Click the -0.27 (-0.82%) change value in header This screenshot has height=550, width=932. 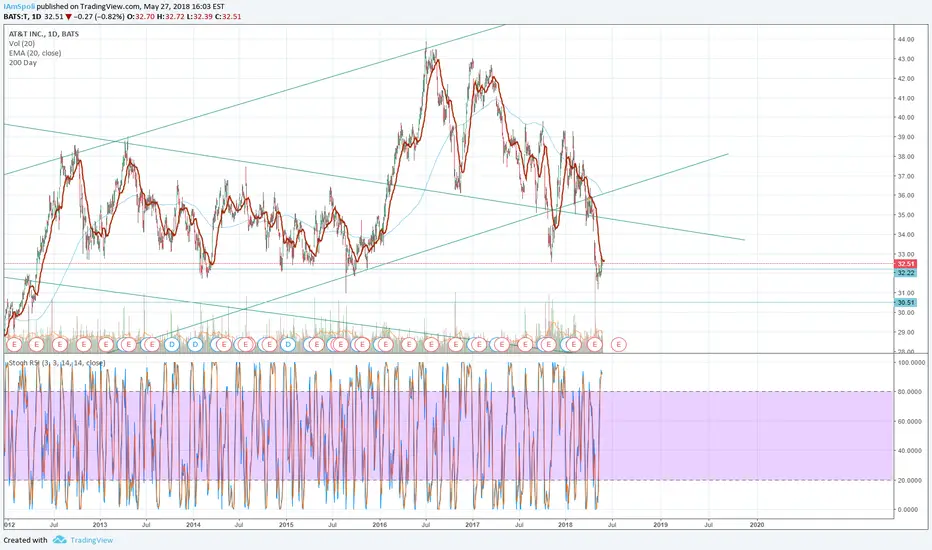(99, 17)
